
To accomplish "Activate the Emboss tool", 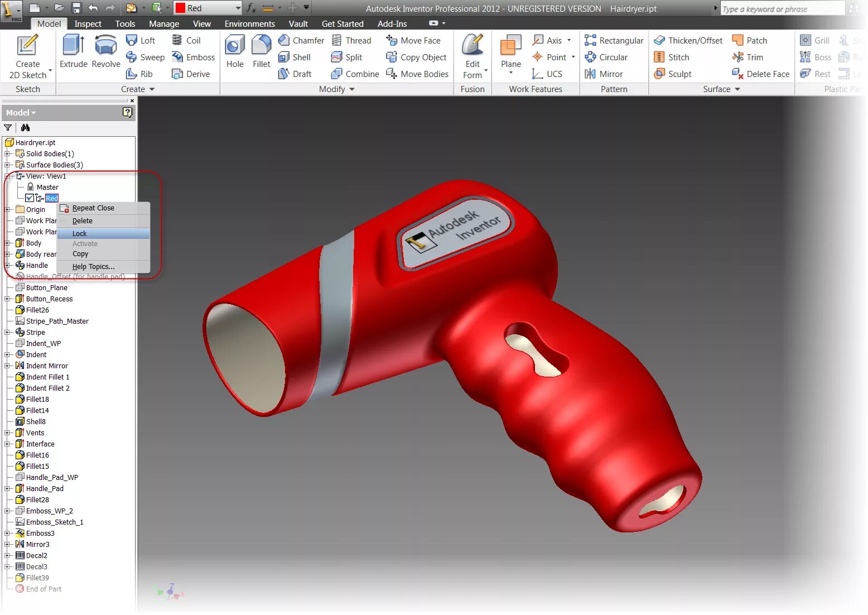I will [x=193, y=57].
